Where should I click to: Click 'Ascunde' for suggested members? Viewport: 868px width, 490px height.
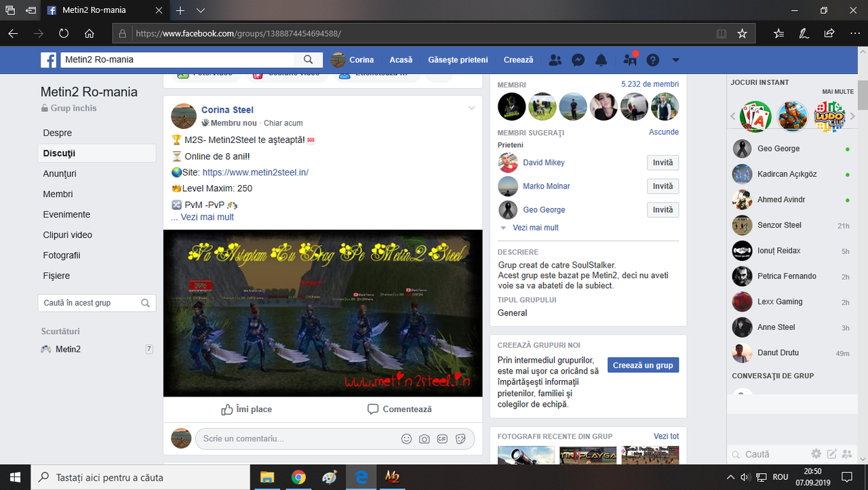(x=664, y=132)
